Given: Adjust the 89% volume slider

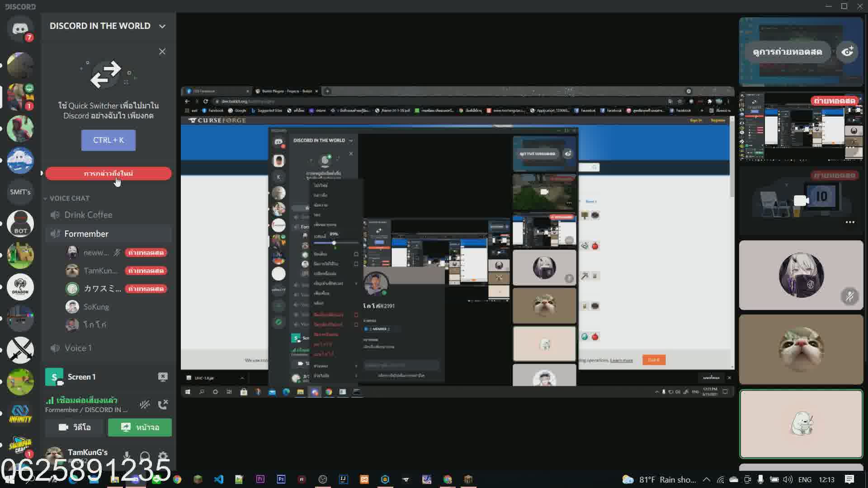Looking at the screenshot, I should [334, 243].
